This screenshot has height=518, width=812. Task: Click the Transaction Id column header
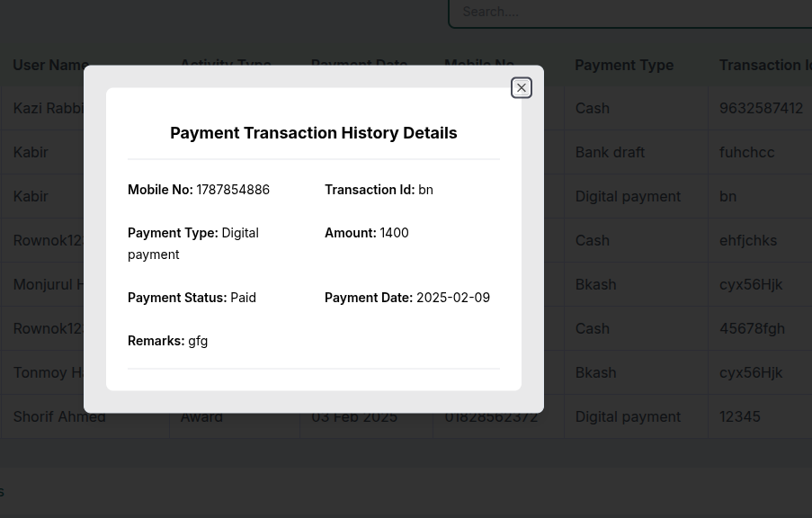pyautogui.click(x=765, y=66)
